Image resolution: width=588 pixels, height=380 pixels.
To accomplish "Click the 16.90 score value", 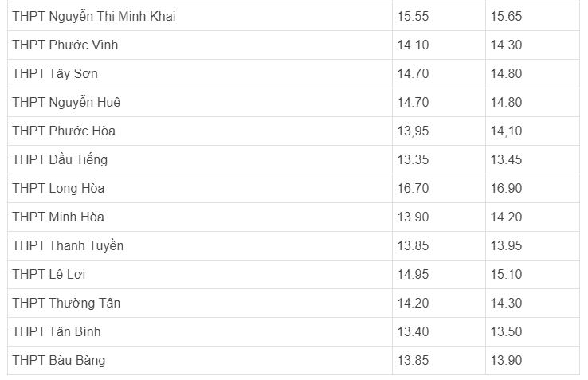I will [506, 188].
